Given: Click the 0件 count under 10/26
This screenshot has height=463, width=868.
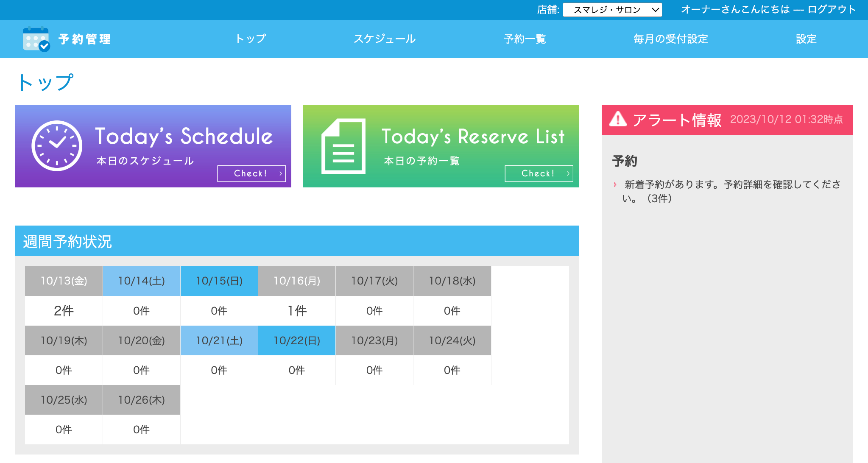Looking at the screenshot, I should point(142,430).
